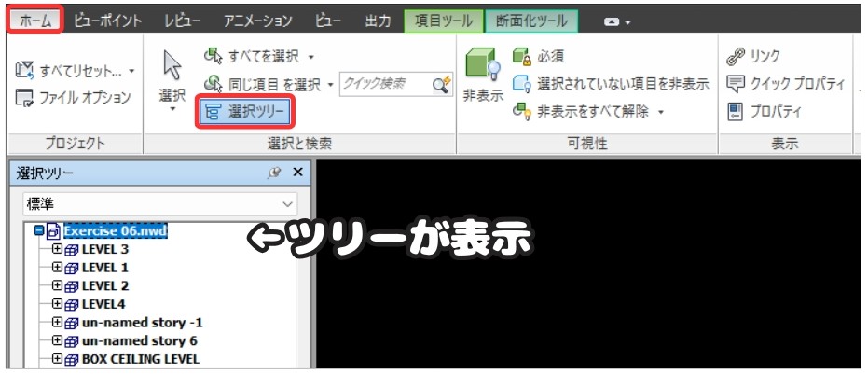Click the un-named story -1 layer icon

72,324
